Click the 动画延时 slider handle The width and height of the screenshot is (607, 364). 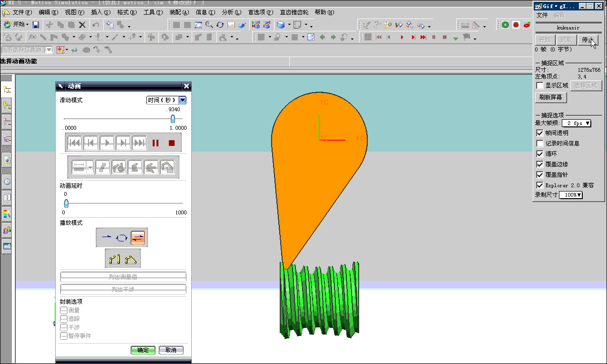coord(66,203)
